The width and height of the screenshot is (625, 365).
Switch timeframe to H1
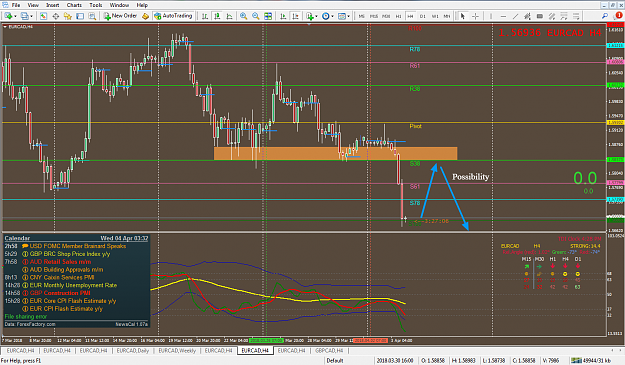point(398,16)
